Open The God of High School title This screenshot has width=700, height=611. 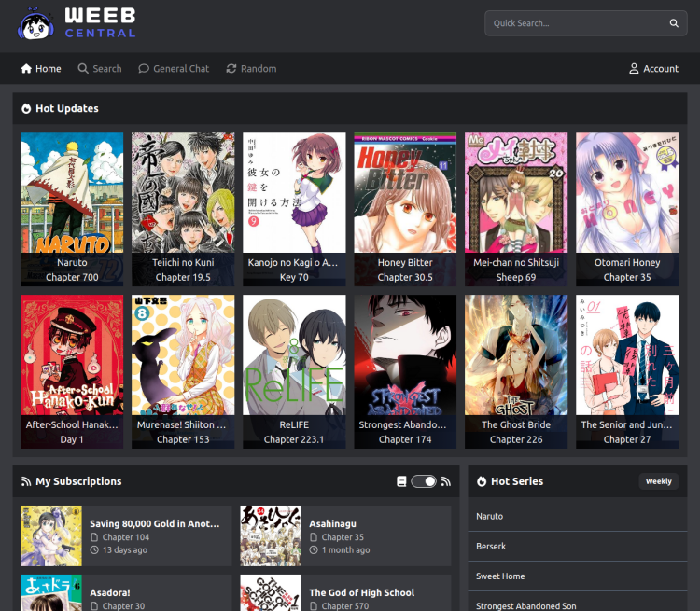point(361,592)
